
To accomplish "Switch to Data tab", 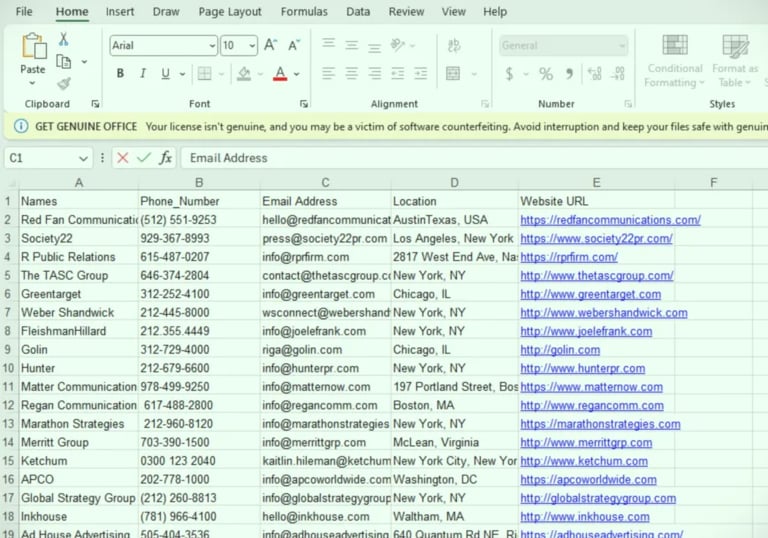I will [x=358, y=12].
